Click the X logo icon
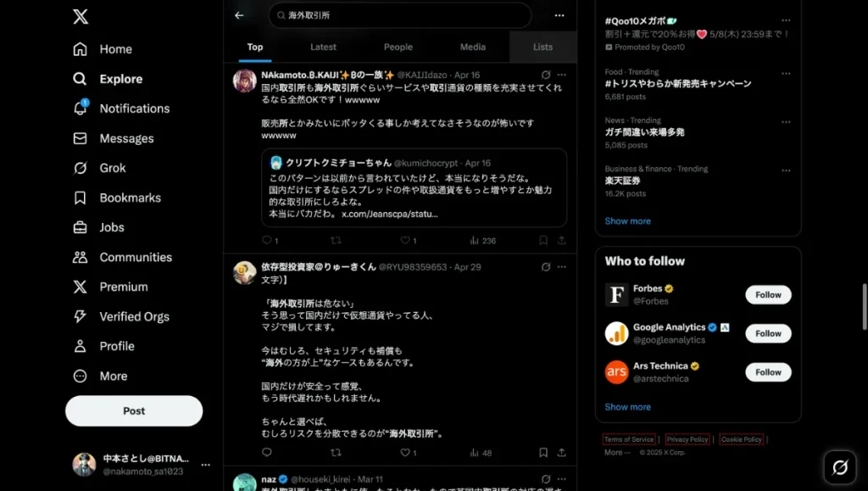 81,17
